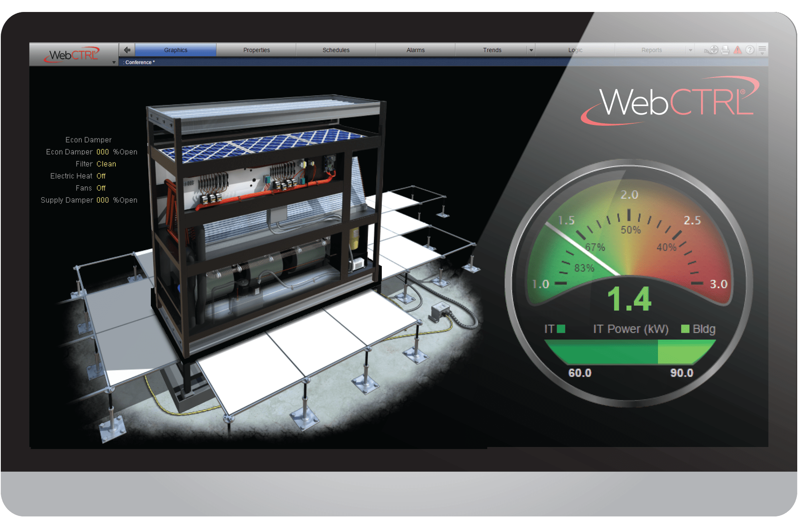Click the back arrow beside Graphics tab
This screenshot has height=532, width=798.
coord(127,50)
